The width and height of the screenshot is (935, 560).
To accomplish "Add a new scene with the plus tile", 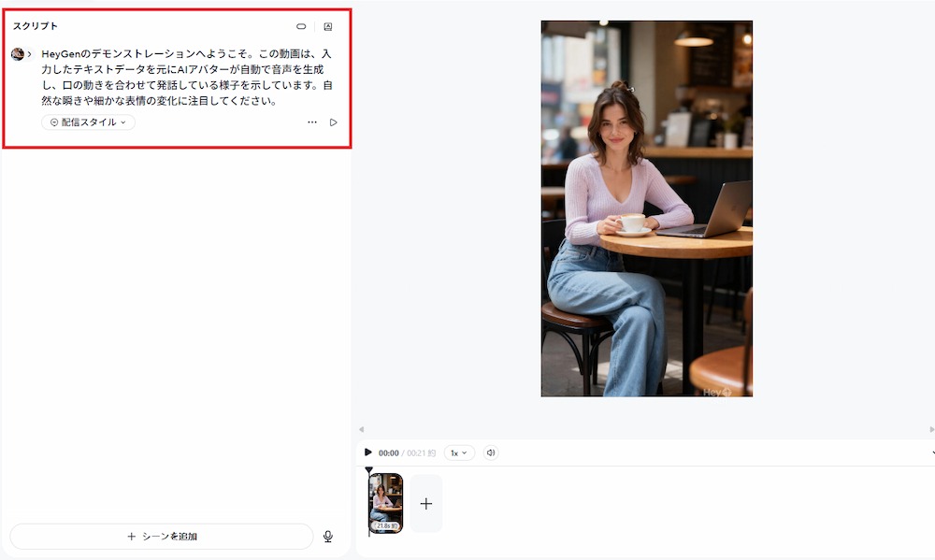I will [x=425, y=504].
